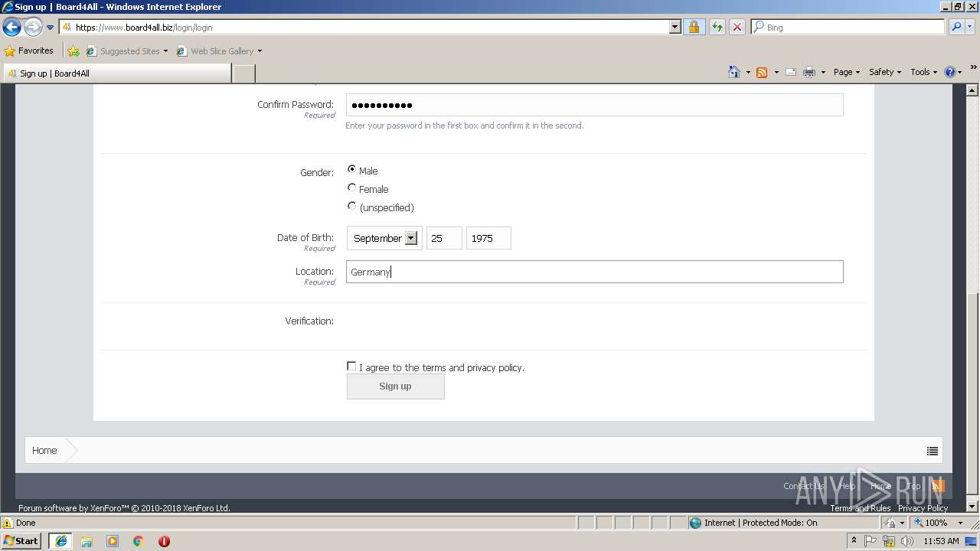This screenshot has width=980, height=551.
Task: Click the birth day field showing 25
Action: point(444,238)
